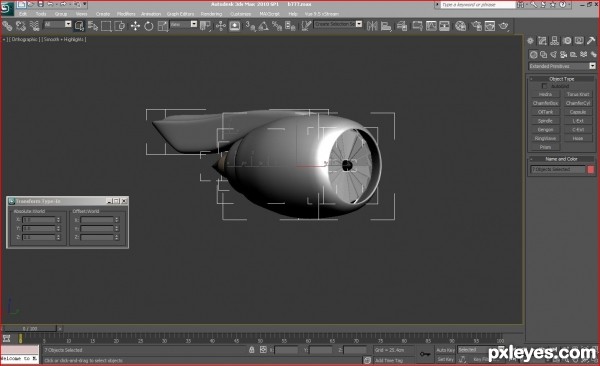Click the Align tool icon

click(386, 26)
